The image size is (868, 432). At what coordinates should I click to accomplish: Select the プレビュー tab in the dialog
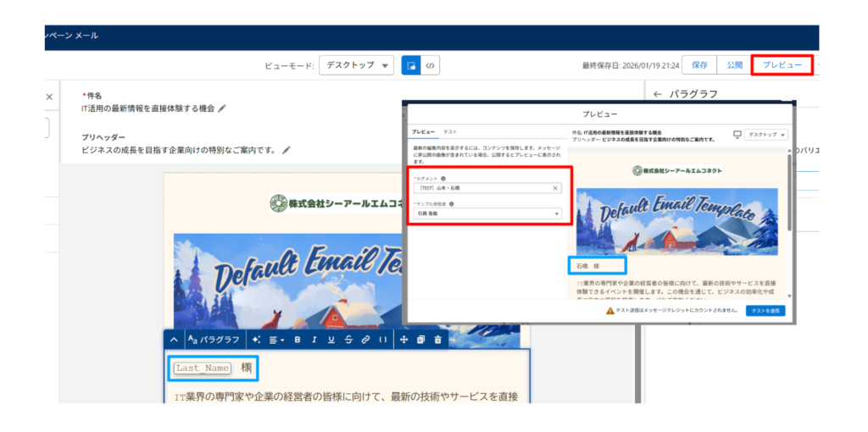click(424, 132)
